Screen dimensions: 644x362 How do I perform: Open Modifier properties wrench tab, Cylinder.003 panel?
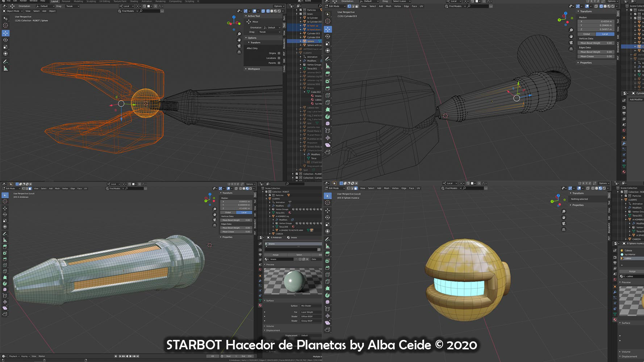tap(624, 143)
